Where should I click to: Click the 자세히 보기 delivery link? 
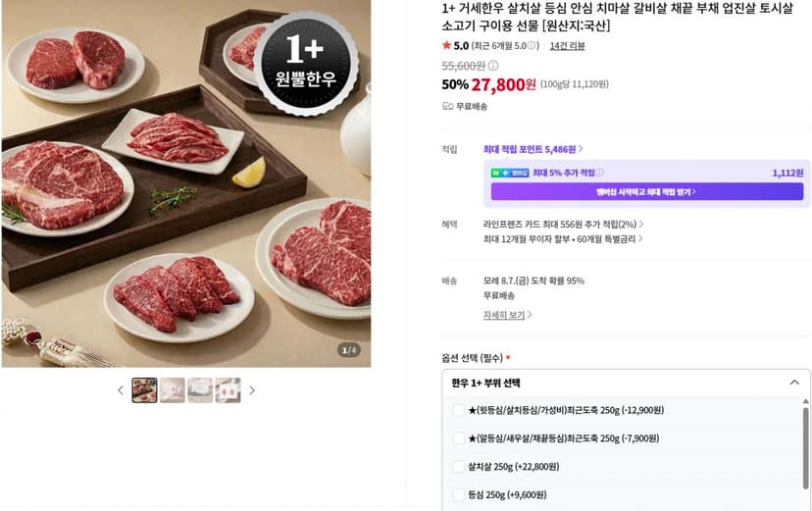tap(508, 315)
